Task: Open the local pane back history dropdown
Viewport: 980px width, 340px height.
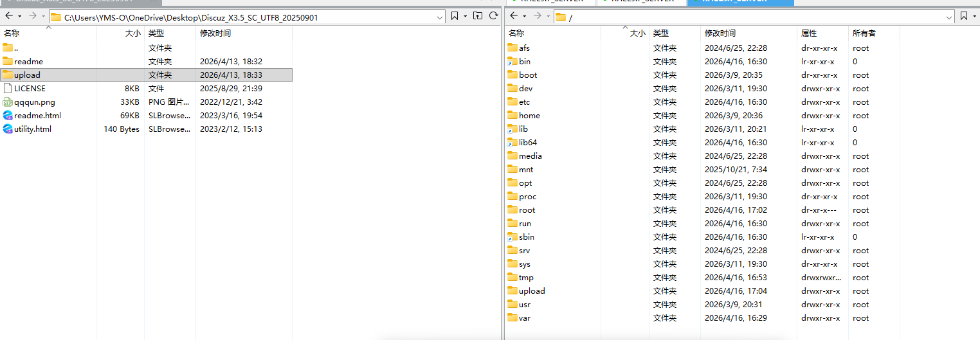Action: 20,15
